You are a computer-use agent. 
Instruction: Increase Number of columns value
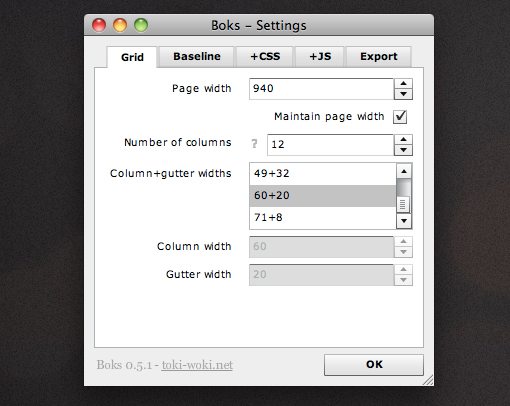(x=403, y=139)
